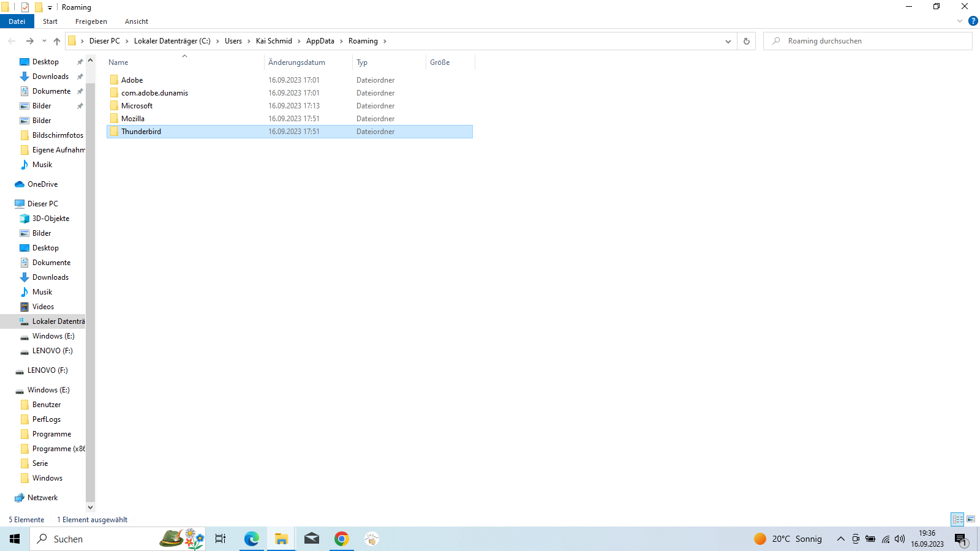The image size is (980, 551).
Task: Open the Explorer help icon
Action: [973, 21]
